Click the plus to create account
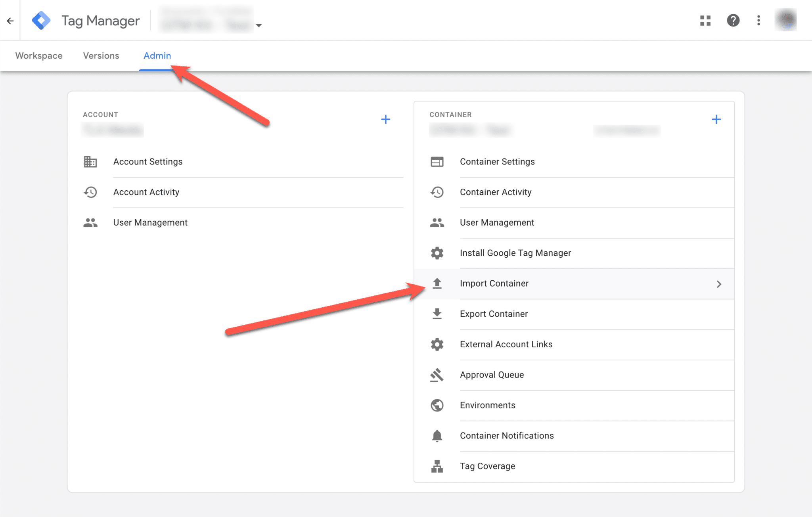The width and height of the screenshot is (812, 517). (x=385, y=119)
